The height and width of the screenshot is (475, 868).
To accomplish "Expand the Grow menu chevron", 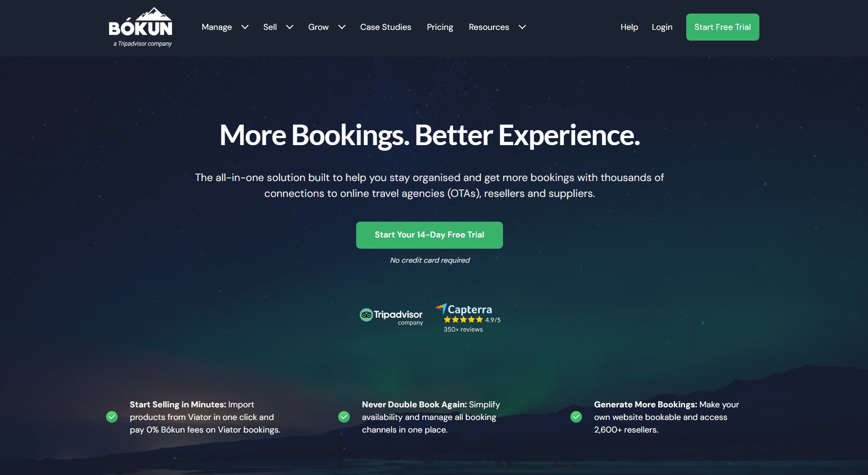I will pyautogui.click(x=342, y=27).
